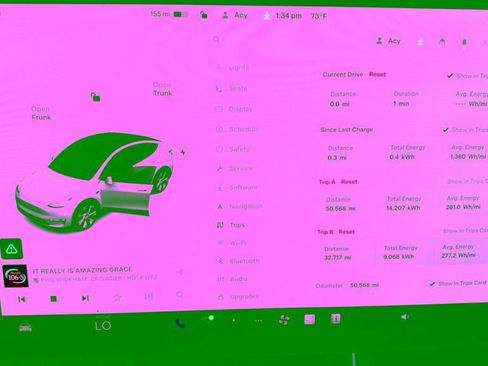
Task: Select the Trips menu item
Action: [x=231, y=225]
